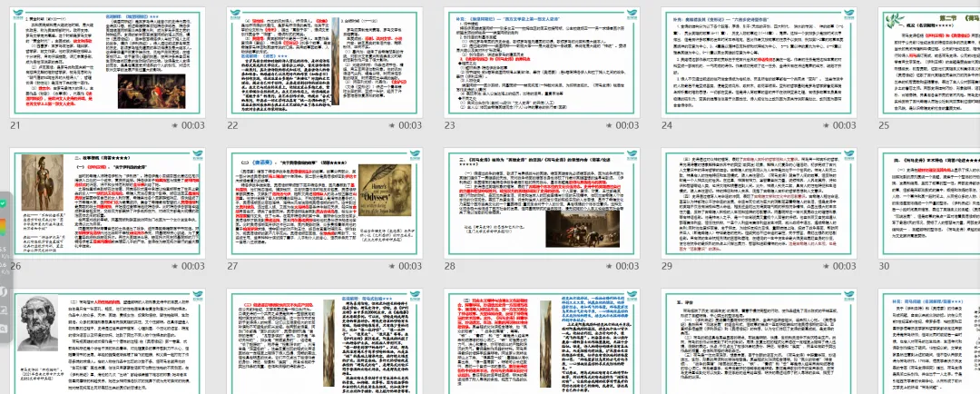Click the 00:03 timing under slide 21
This screenshot has width=980, height=394.
tap(194, 125)
